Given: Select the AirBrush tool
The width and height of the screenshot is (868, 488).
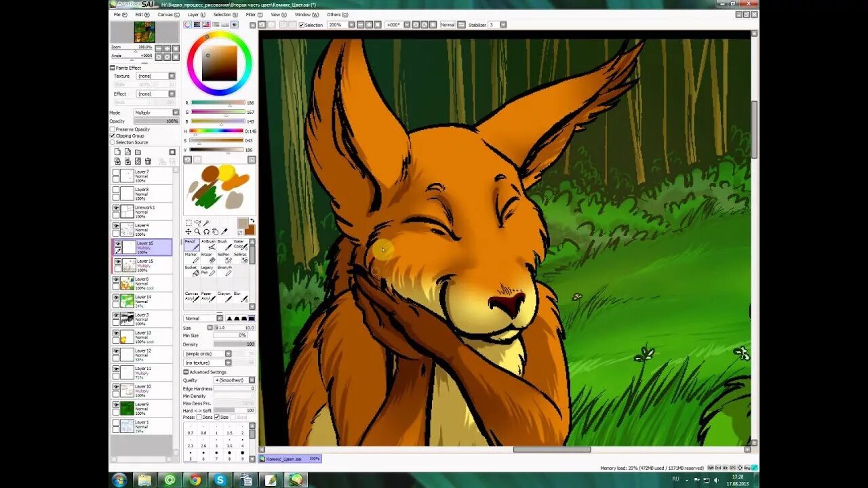Looking at the screenshot, I should (208, 245).
